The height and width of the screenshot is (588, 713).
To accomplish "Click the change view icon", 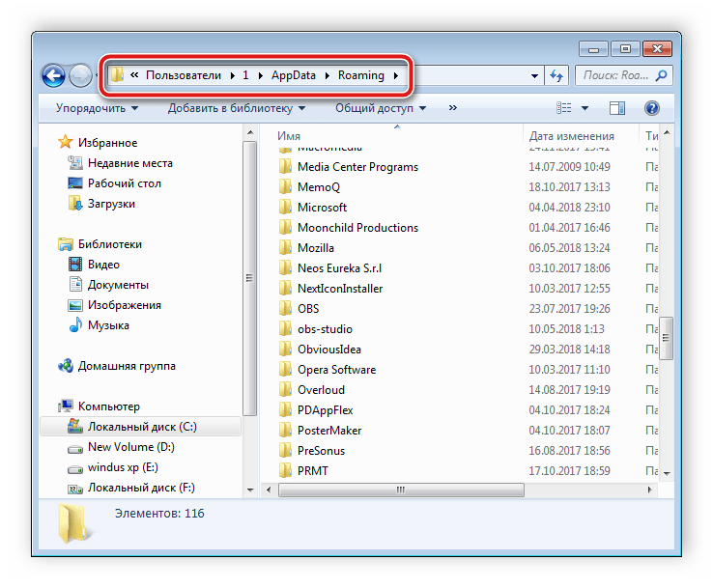I will [564, 108].
